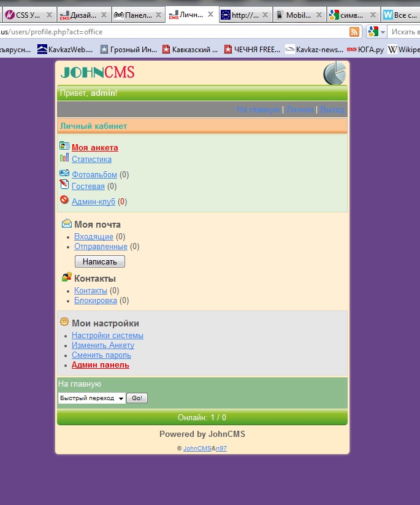Click the Искать search field

[405, 32]
